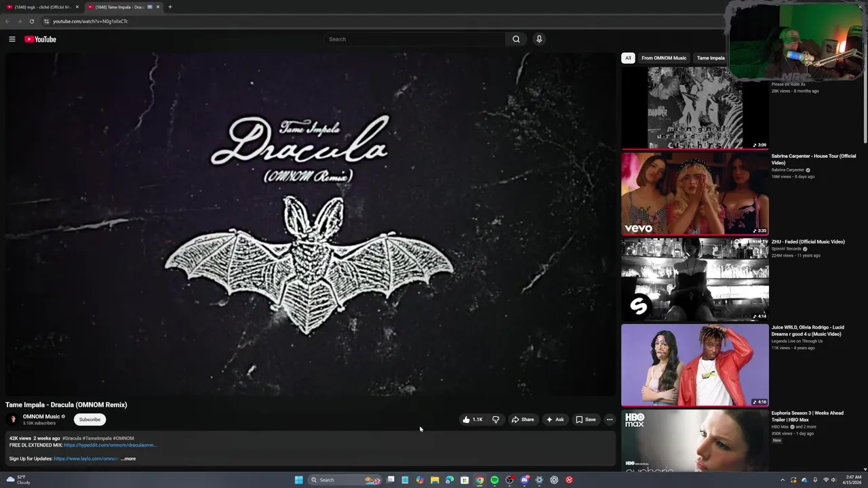
Task: Like the video with thumbs up
Action: tap(473, 420)
